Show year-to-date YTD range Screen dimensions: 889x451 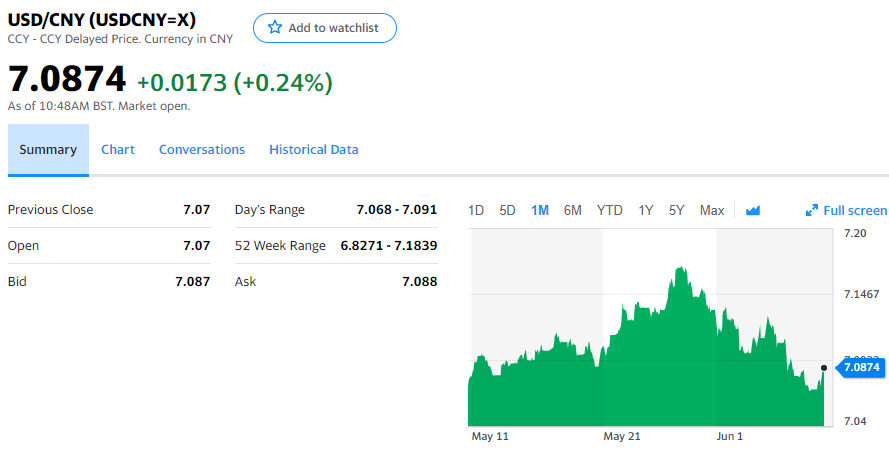[609, 210]
